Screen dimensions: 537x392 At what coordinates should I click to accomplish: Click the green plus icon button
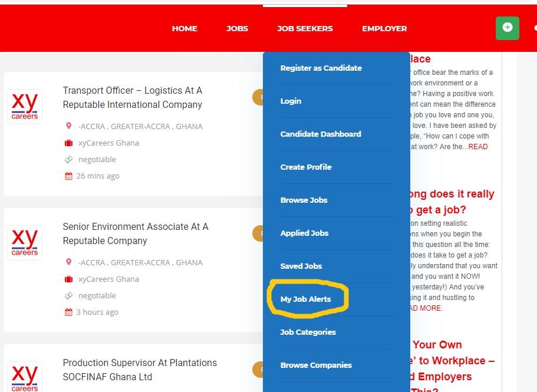coord(507,28)
